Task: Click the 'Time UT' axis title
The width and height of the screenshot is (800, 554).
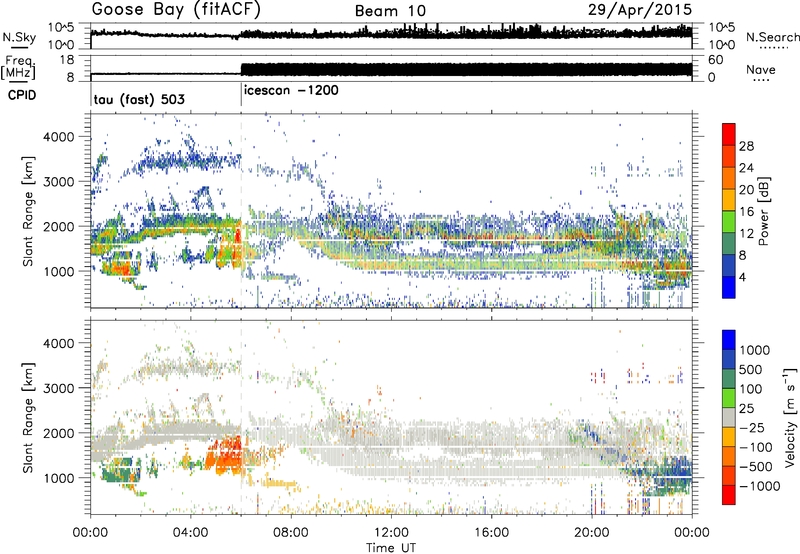Action: point(391,548)
